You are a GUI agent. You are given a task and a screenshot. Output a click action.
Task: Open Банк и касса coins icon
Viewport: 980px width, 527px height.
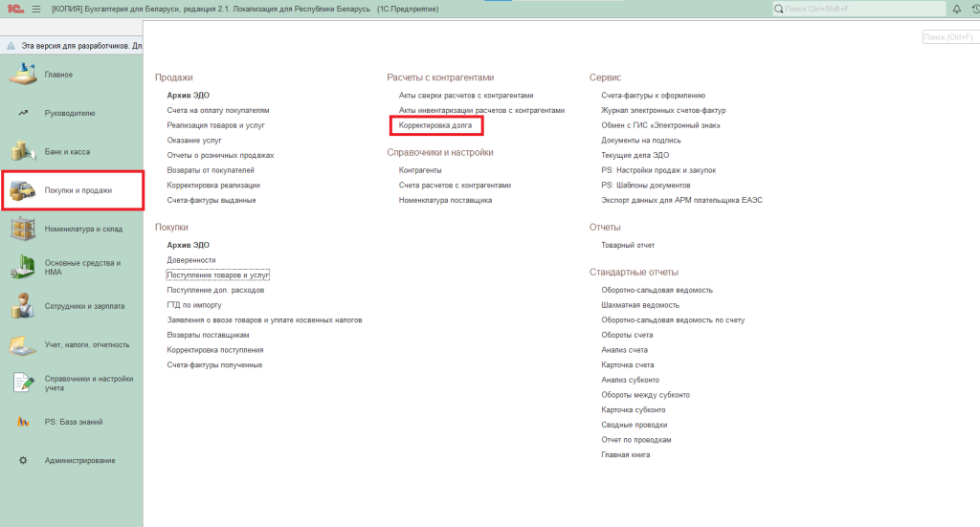point(23,151)
